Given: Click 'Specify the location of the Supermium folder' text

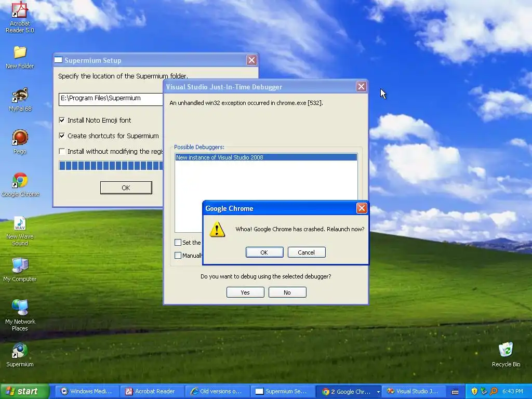Looking at the screenshot, I should coord(123,76).
